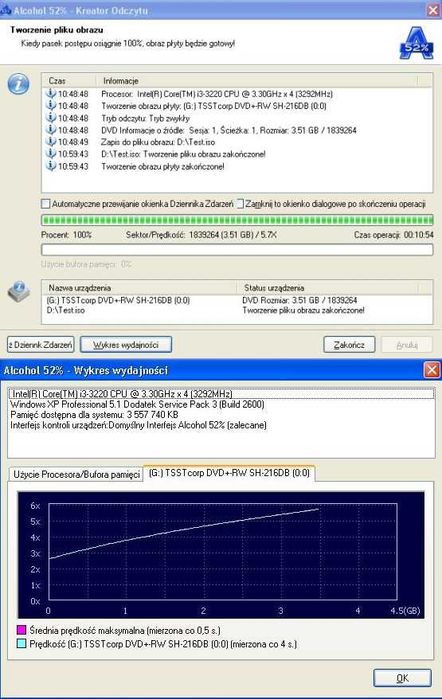The height and width of the screenshot is (699, 442).
Task: Click info icon on Procesor log row
Action: pos(51,94)
